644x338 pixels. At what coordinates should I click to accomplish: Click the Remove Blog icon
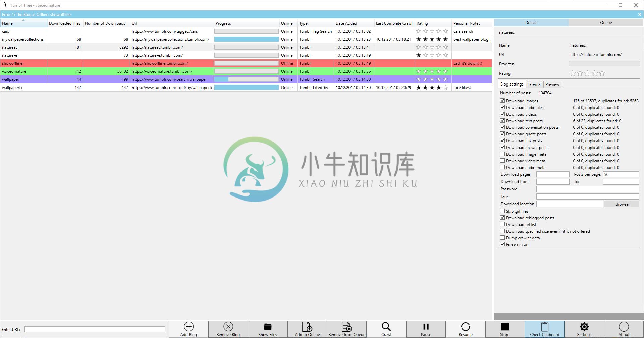tap(228, 327)
